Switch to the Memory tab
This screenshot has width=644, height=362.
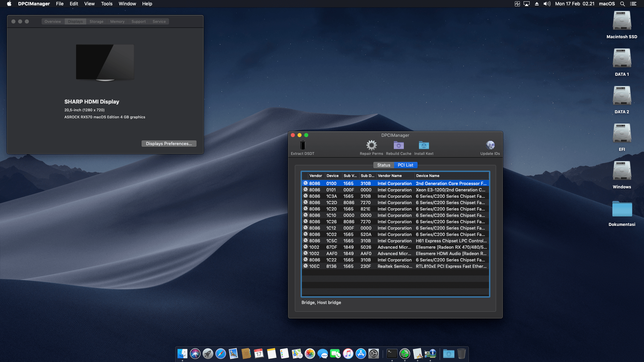[x=117, y=21]
